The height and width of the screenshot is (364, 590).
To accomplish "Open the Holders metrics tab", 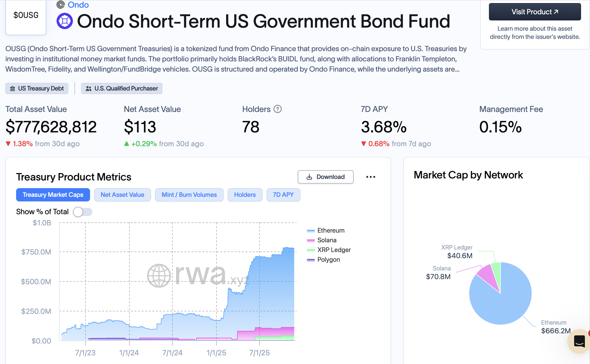I will tap(245, 195).
